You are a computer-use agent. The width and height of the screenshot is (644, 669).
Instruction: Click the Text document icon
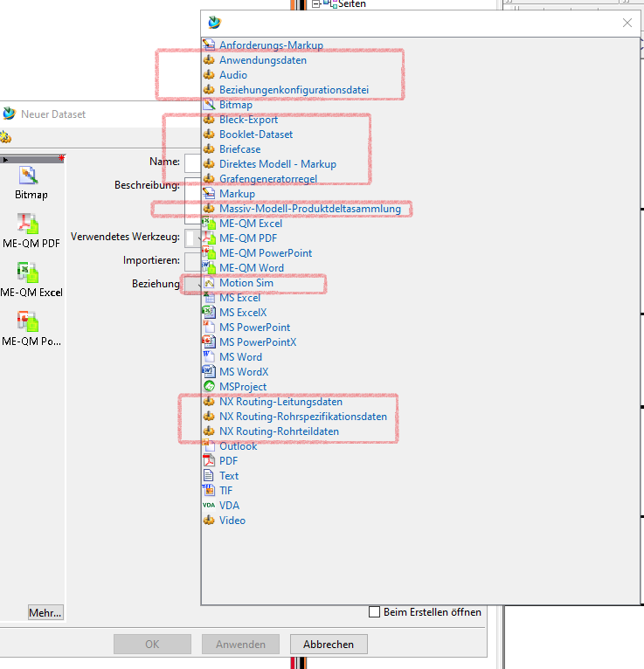209,476
